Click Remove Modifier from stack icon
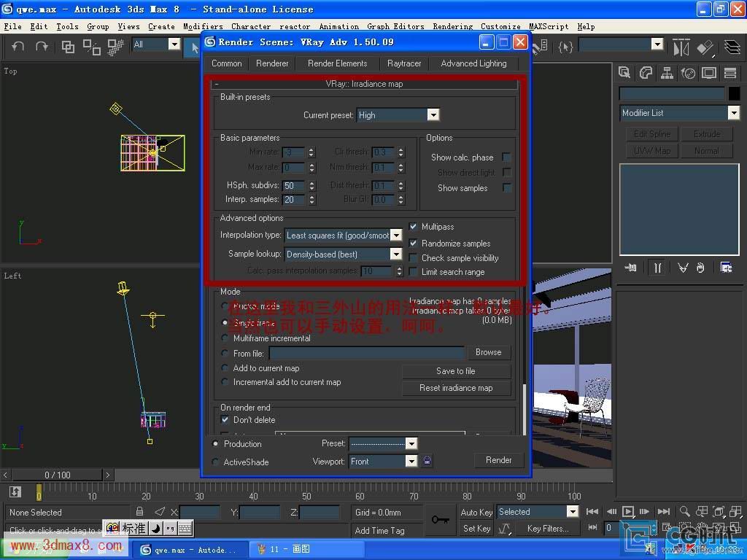Image resolution: width=747 pixels, height=560 pixels. click(x=700, y=268)
